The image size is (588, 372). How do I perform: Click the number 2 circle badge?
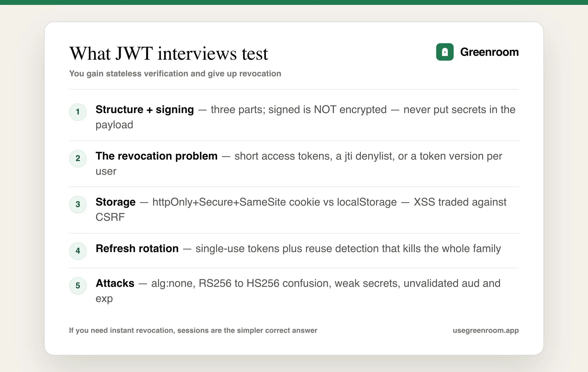[x=78, y=159]
